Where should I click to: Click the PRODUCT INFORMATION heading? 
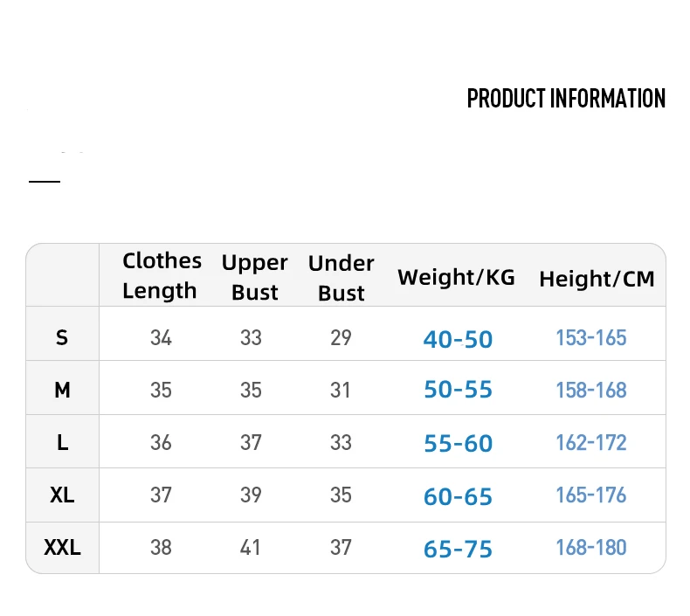click(x=566, y=98)
